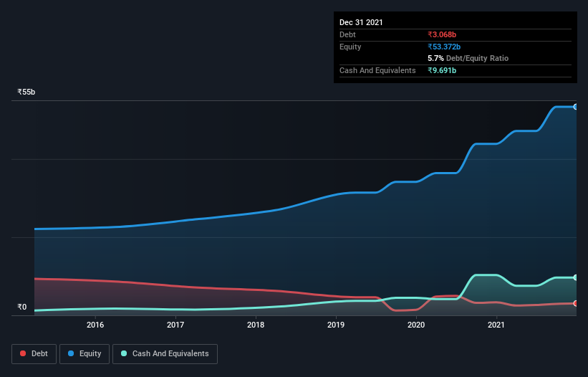Image resolution: width=588 pixels, height=377 pixels.
Task: Click the 2016 x-axis label
Action: point(95,325)
